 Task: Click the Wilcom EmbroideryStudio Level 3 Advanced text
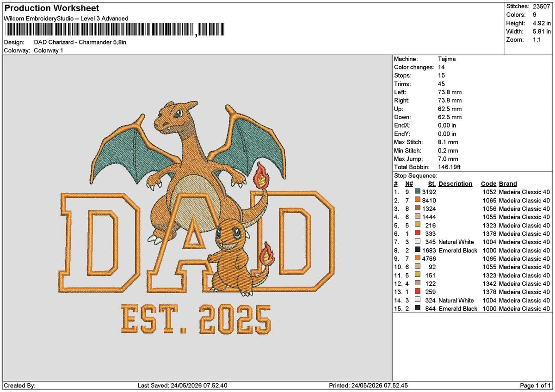coord(66,18)
